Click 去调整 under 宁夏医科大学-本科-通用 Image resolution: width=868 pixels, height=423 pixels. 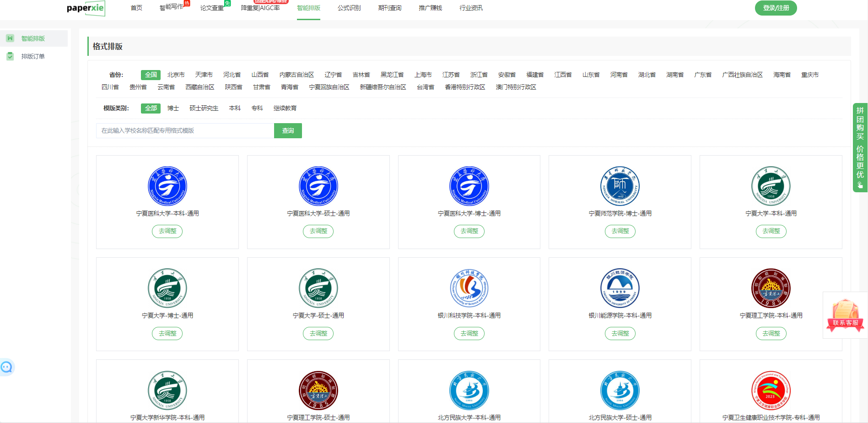pos(167,231)
